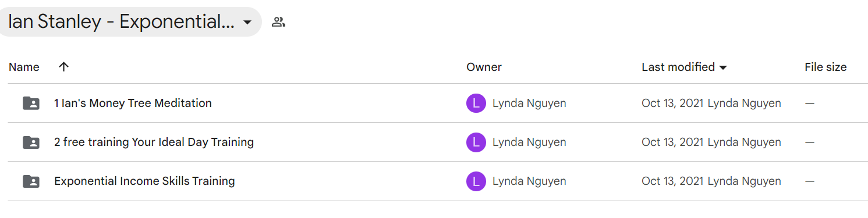868x218 pixels.
Task: Click shared folder icon for Your Ideal Day Training
Action: (31, 142)
